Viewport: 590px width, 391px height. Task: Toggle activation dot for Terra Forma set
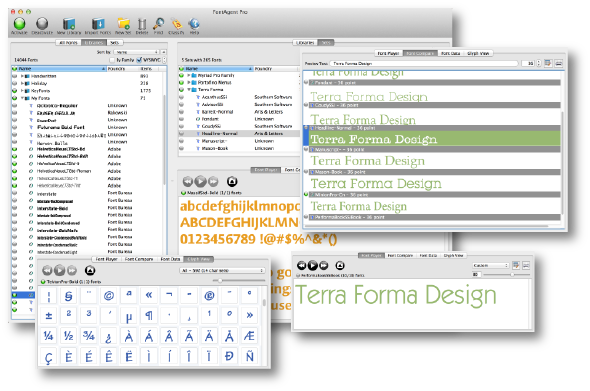click(181, 90)
